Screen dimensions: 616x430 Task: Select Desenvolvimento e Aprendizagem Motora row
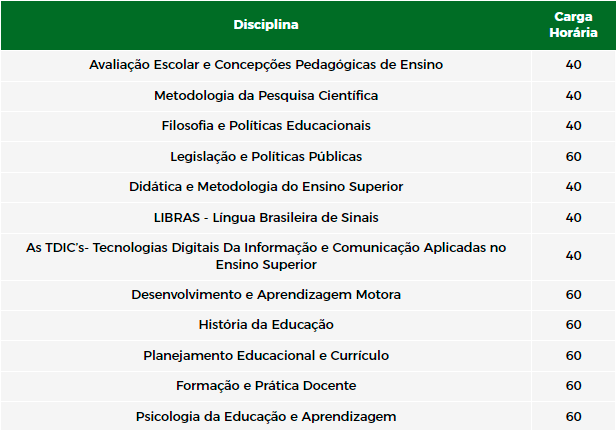[308, 295]
